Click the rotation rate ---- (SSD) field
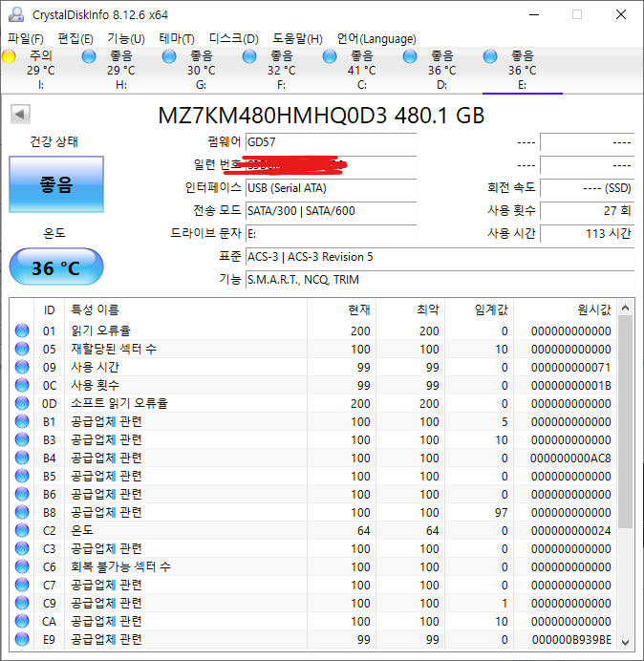The width and height of the screenshot is (644, 661). pos(587,188)
